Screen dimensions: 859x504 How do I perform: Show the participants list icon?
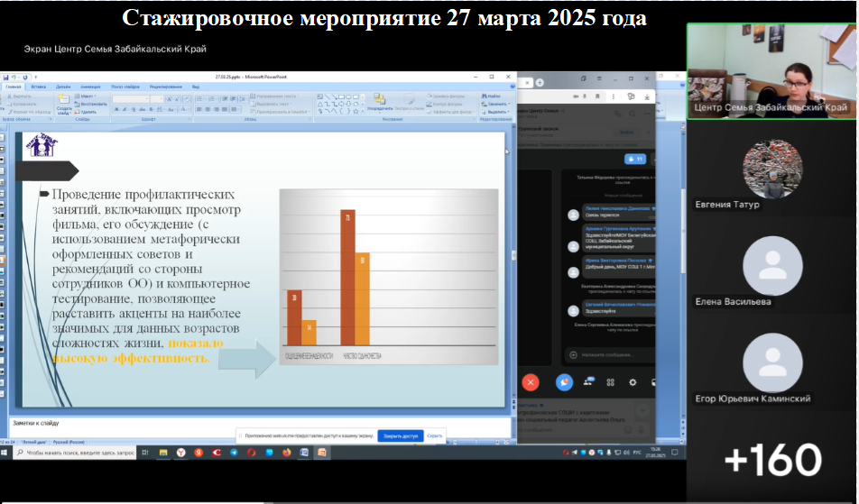click(x=588, y=382)
